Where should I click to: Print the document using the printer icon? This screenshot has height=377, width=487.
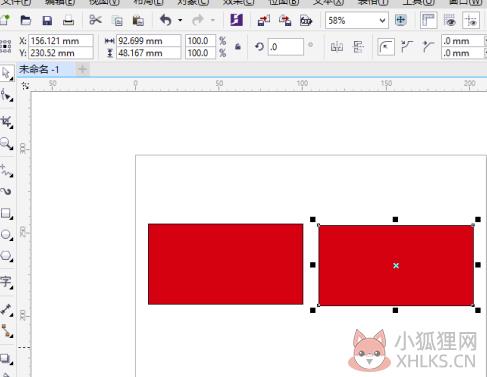click(x=68, y=21)
